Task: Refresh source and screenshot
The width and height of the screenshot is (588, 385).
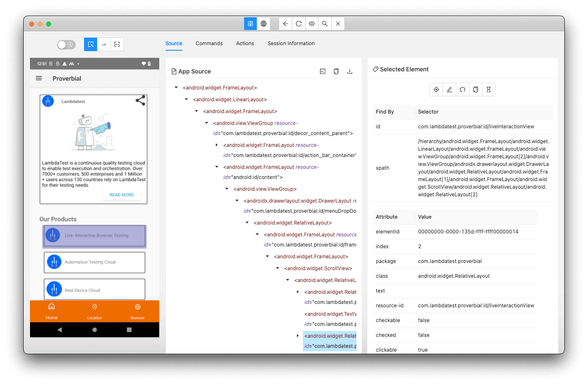Action: [299, 24]
